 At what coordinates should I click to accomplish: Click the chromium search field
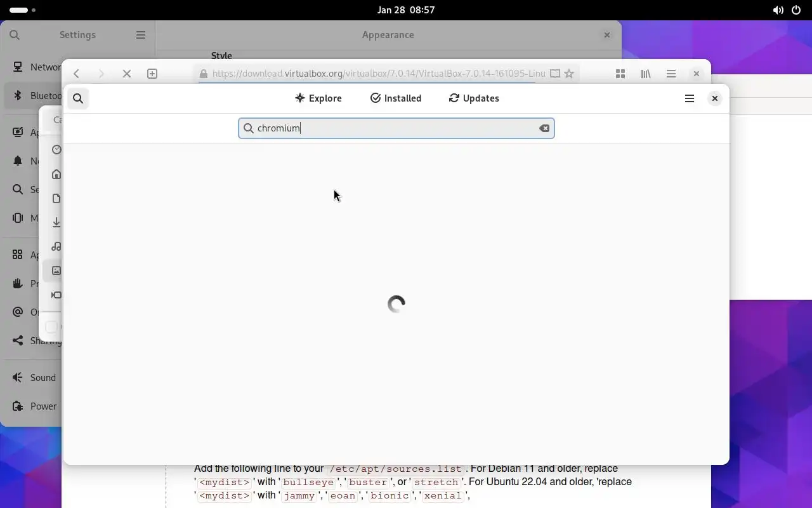tap(396, 128)
